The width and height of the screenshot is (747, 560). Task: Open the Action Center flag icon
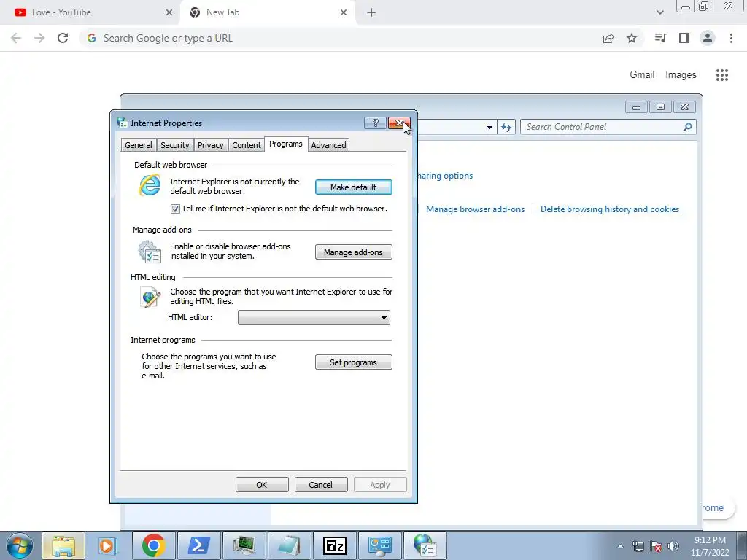click(656, 546)
